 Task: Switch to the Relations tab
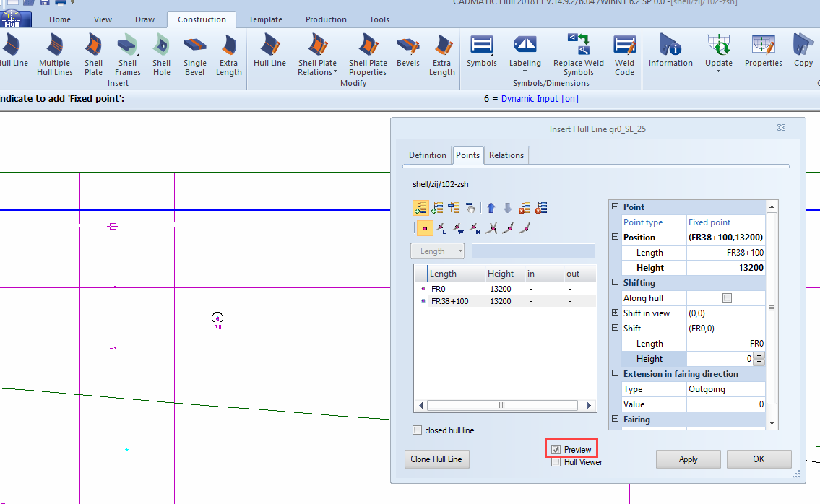506,155
